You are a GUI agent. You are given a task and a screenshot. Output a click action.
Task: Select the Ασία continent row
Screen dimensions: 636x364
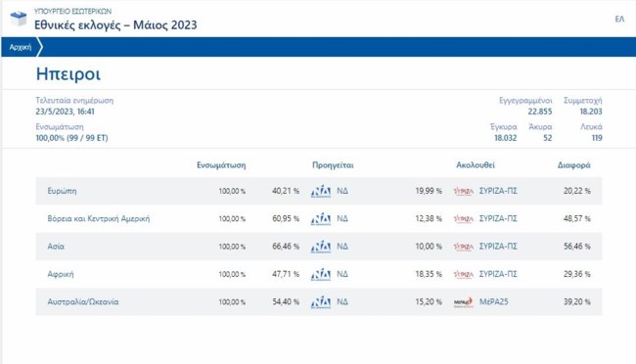click(x=319, y=247)
